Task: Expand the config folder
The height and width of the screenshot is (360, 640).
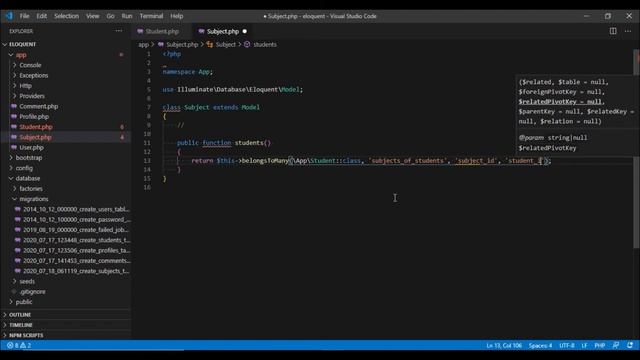Action: click(x=24, y=168)
